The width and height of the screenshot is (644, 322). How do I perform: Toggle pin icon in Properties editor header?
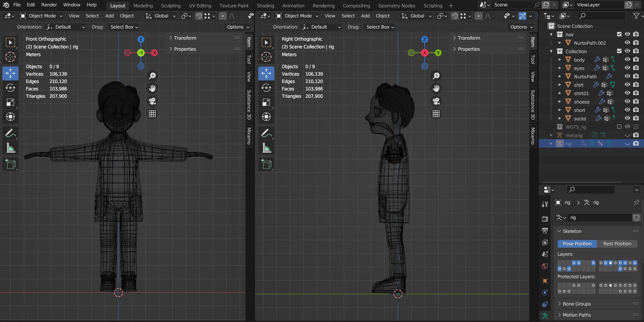pyautogui.click(x=636, y=202)
